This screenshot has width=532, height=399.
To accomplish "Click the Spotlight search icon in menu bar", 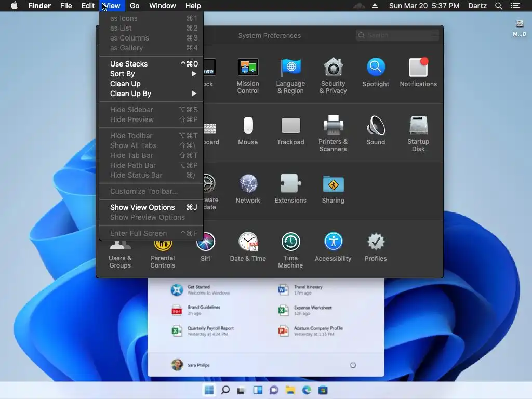I will tap(498, 6).
